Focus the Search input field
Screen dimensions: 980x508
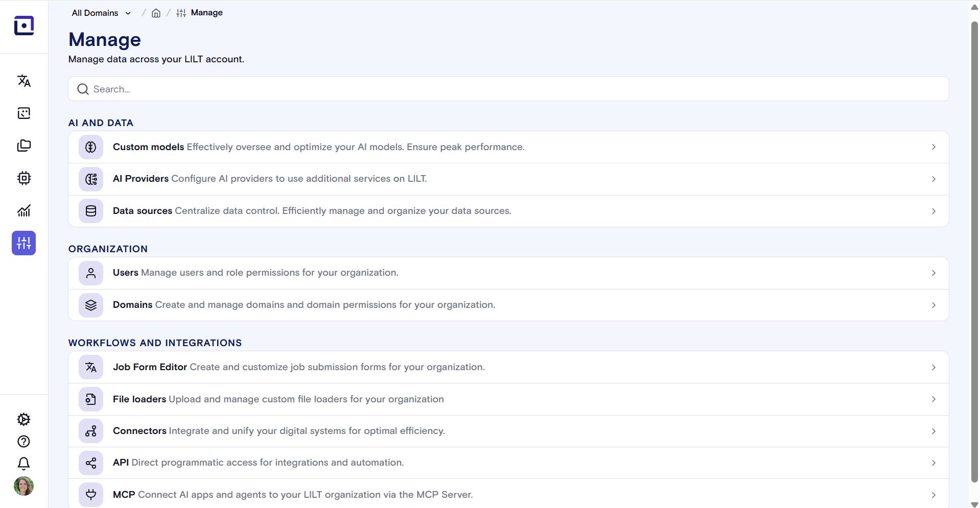point(508,89)
